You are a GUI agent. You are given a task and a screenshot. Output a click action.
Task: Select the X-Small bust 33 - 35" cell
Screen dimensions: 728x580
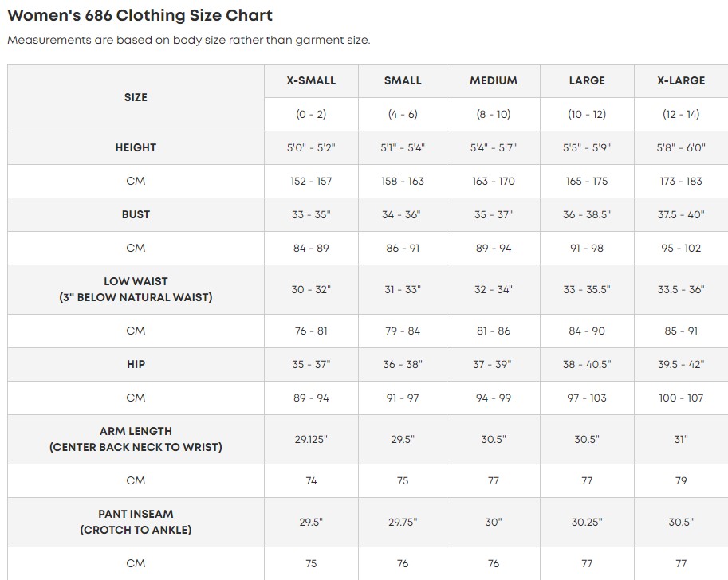pos(311,214)
